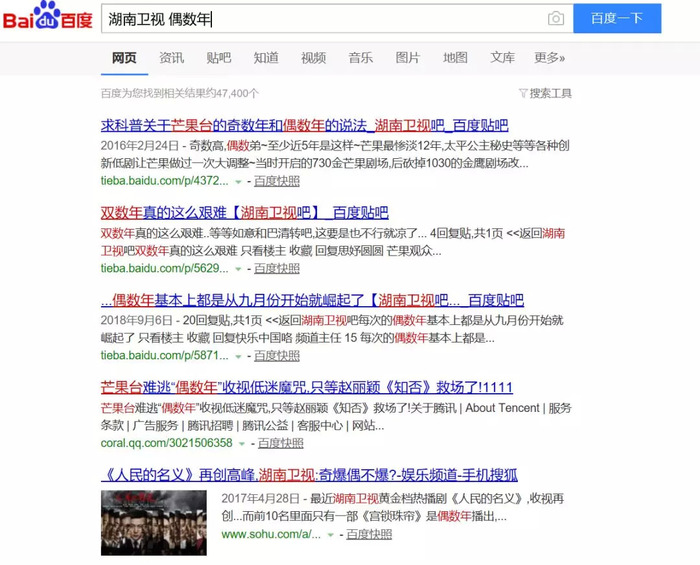Go to the 知道 tab
Screen dimensions: 700x565
(266, 58)
